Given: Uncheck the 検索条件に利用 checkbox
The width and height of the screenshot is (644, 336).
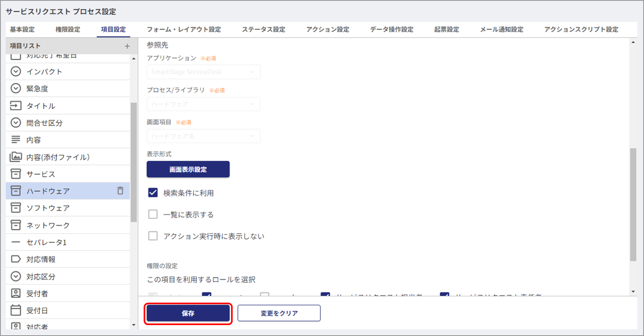Looking at the screenshot, I should point(153,193).
